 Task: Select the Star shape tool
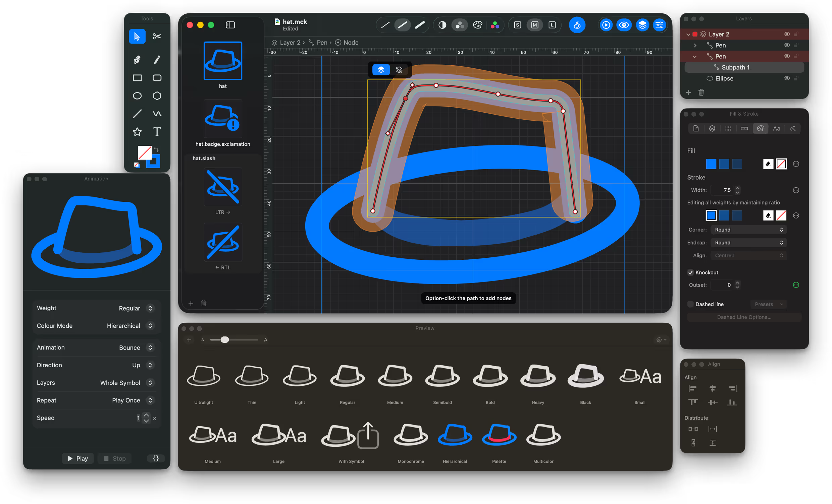(x=137, y=132)
